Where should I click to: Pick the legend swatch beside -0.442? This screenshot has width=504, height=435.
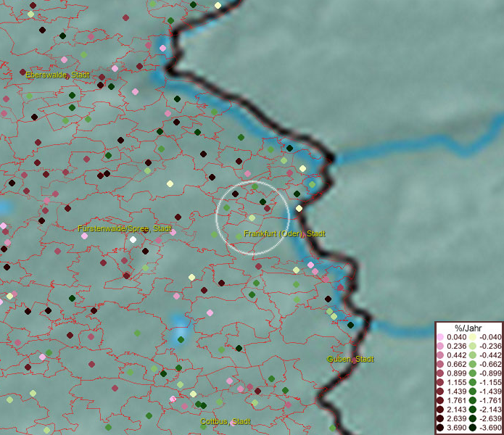pyautogui.click(x=473, y=355)
